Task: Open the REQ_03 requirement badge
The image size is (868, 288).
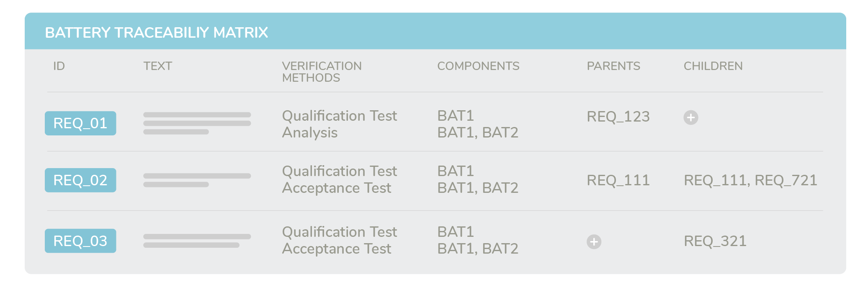Action: point(80,241)
